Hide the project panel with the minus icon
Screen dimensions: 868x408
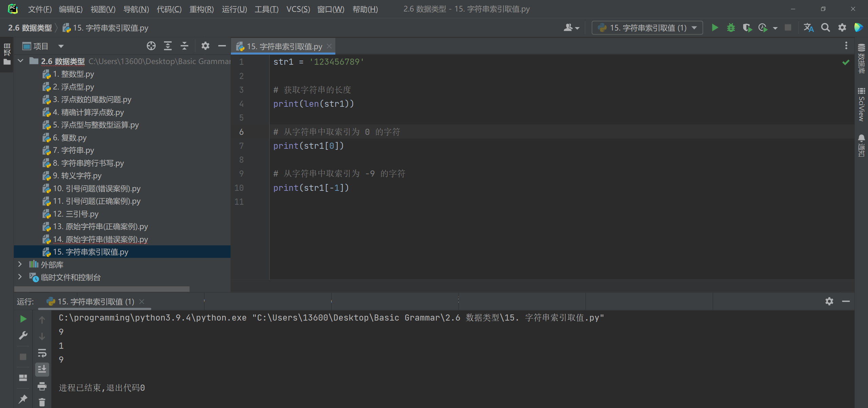(x=222, y=46)
